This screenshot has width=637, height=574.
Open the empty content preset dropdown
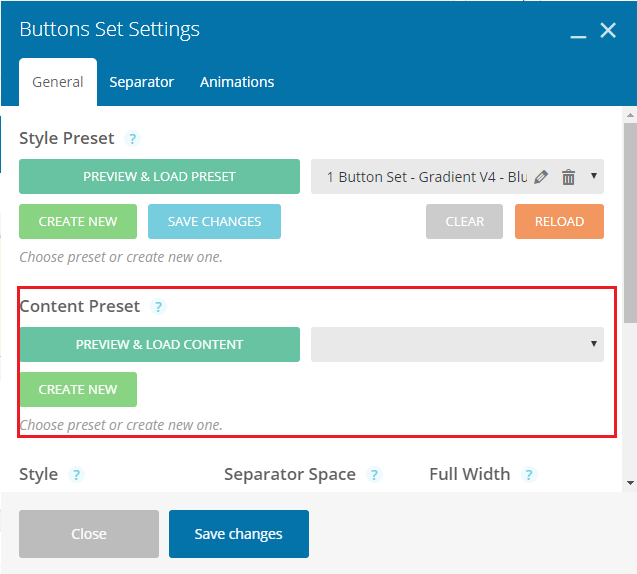[457, 344]
